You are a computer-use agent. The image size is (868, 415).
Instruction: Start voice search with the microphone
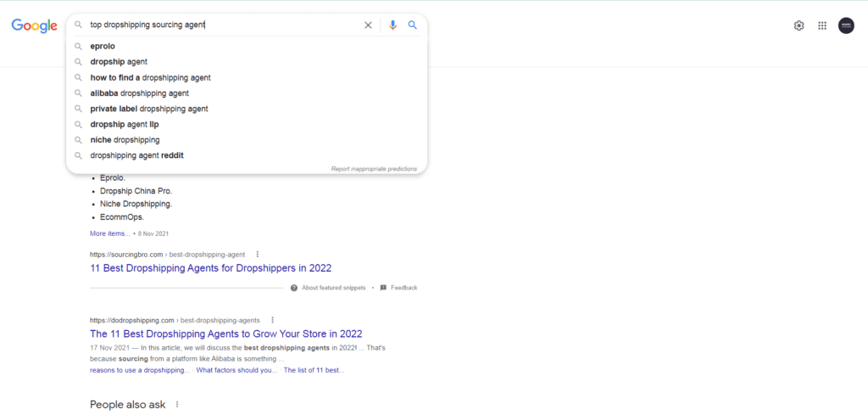click(x=392, y=25)
